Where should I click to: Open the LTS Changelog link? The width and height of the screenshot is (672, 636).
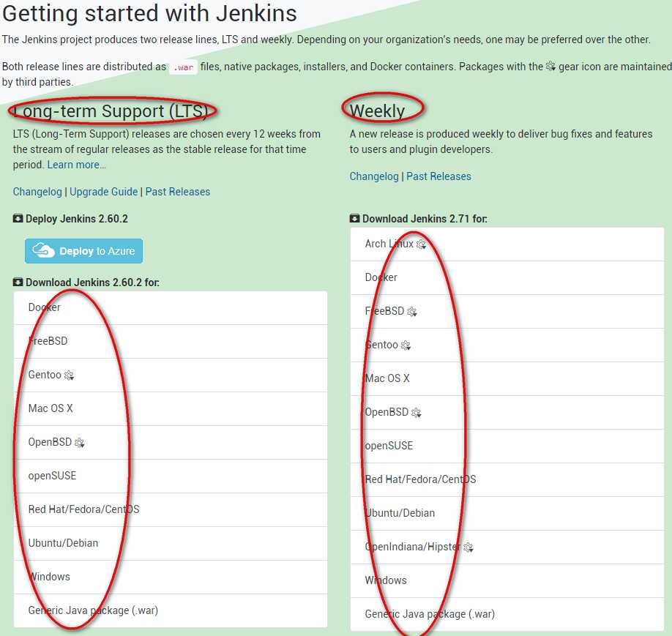[37, 192]
